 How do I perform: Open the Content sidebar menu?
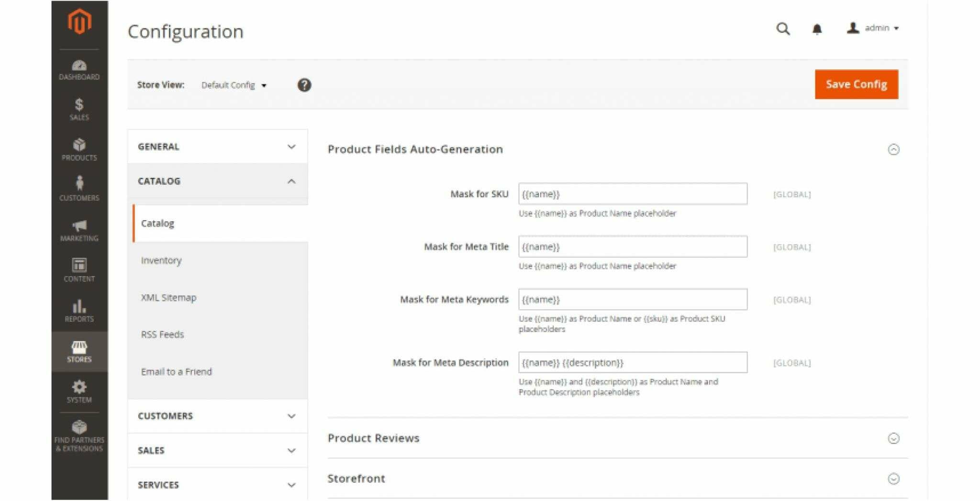tap(79, 271)
